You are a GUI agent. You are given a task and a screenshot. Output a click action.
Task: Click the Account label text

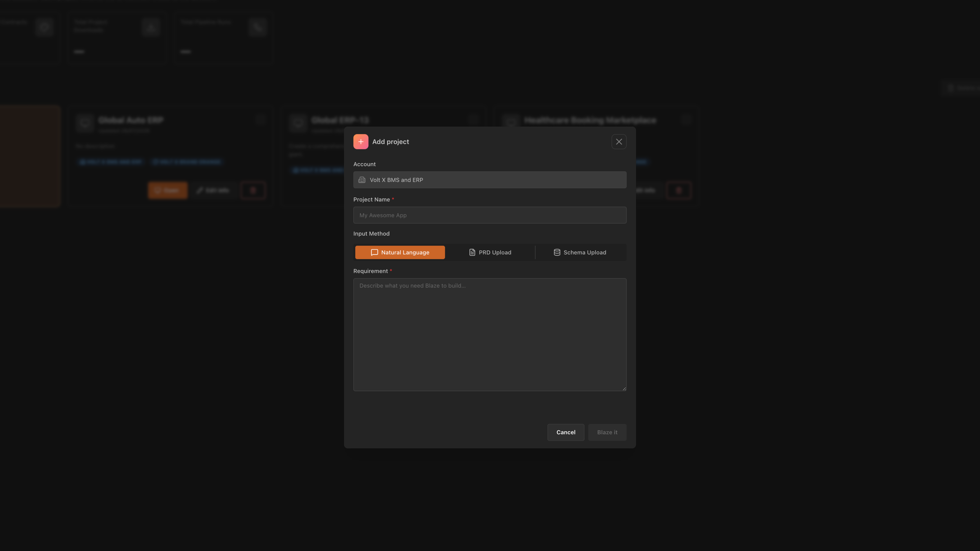(364, 164)
